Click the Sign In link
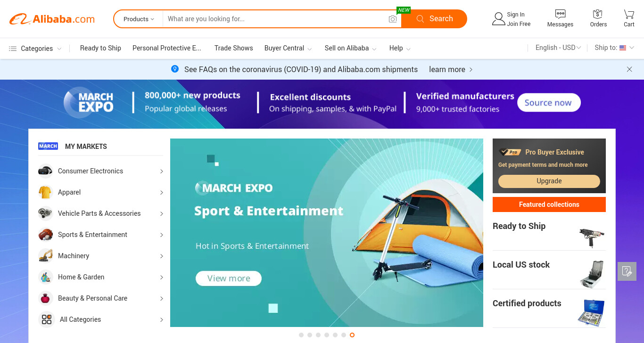The height and width of the screenshot is (343, 644). 516,15
